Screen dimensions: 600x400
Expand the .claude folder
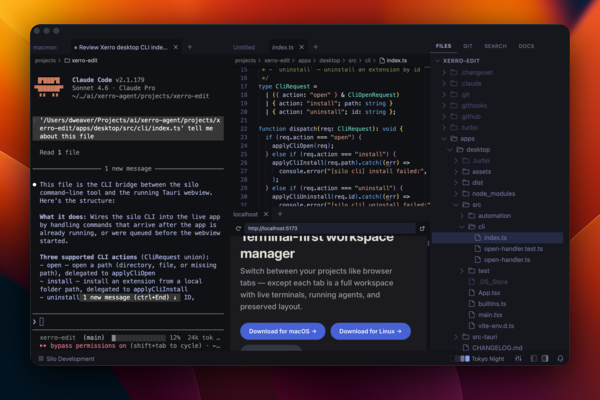(444, 83)
